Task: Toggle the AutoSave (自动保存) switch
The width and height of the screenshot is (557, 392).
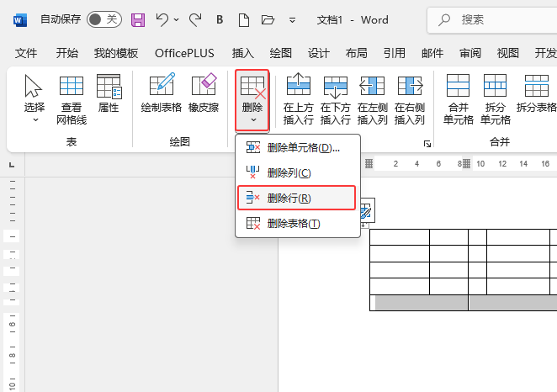Action: click(104, 19)
